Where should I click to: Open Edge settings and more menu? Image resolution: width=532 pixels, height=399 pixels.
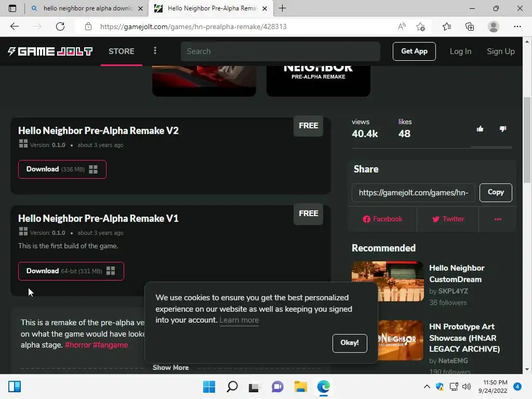point(517,26)
